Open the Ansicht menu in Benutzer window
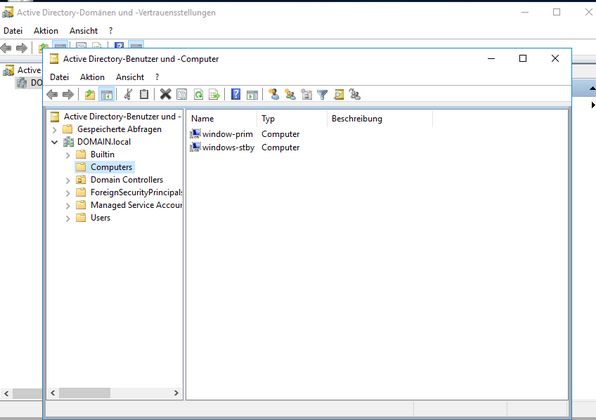 [x=130, y=77]
